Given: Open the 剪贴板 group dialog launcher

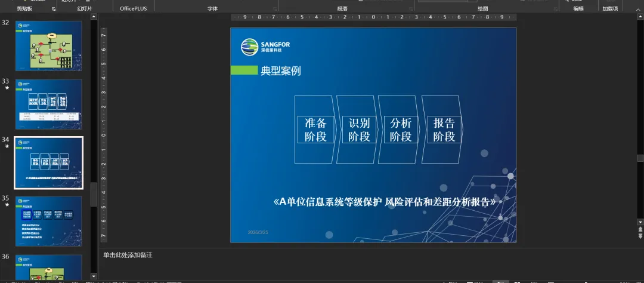Looking at the screenshot, I should (54, 8).
